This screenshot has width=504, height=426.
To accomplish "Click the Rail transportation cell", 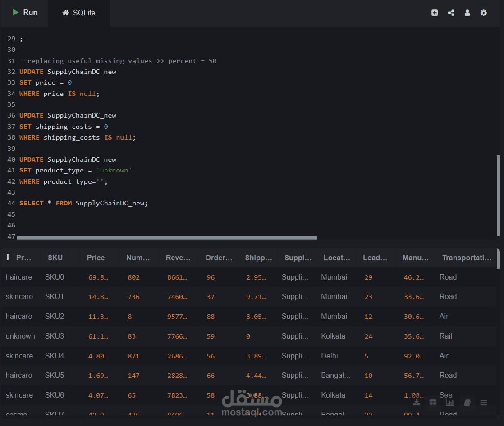I will click(445, 336).
